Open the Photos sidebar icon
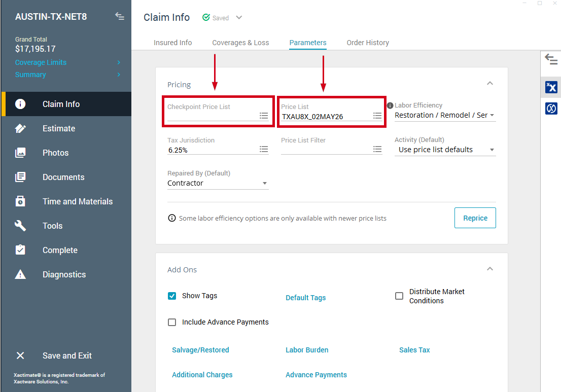Viewport: 561px width, 392px height. pos(20,153)
